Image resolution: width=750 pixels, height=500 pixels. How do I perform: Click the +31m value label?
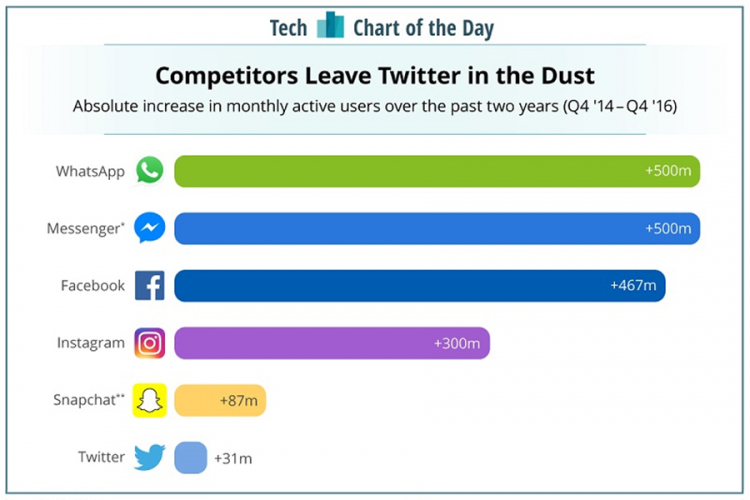click(233, 458)
